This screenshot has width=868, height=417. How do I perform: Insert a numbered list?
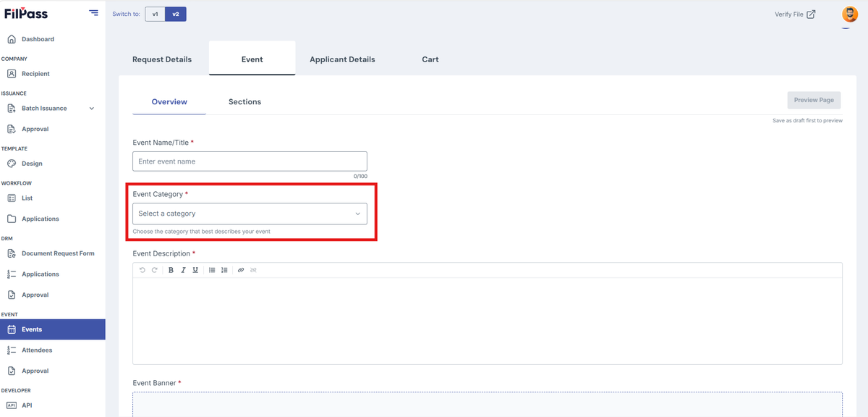[x=224, y=270]
